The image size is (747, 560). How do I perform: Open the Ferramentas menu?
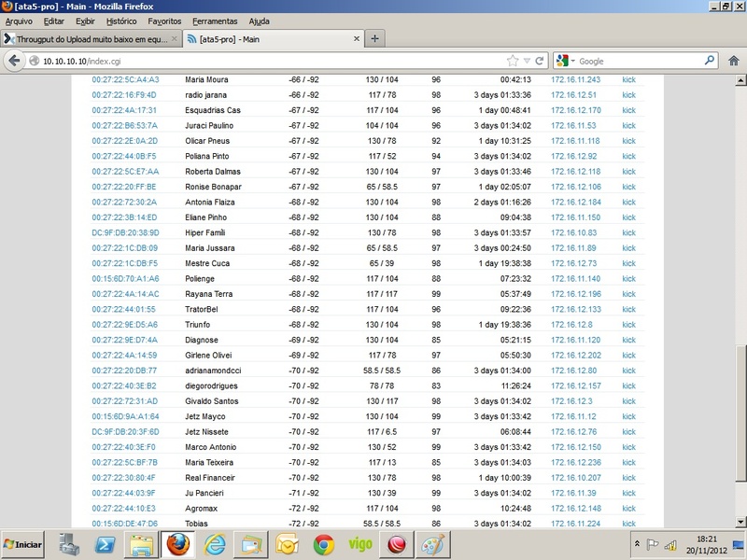click(215, 21)
